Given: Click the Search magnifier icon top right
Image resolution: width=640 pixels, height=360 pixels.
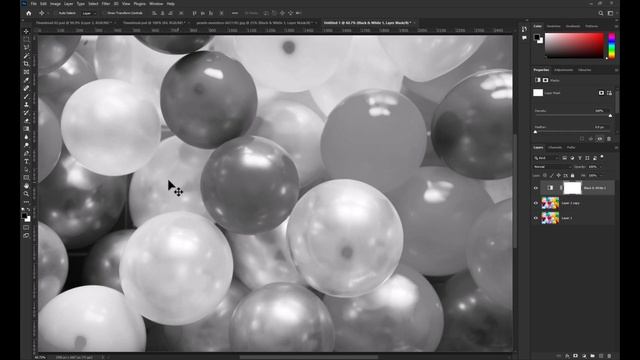Looking at the screenshot, I should point(601,13).
